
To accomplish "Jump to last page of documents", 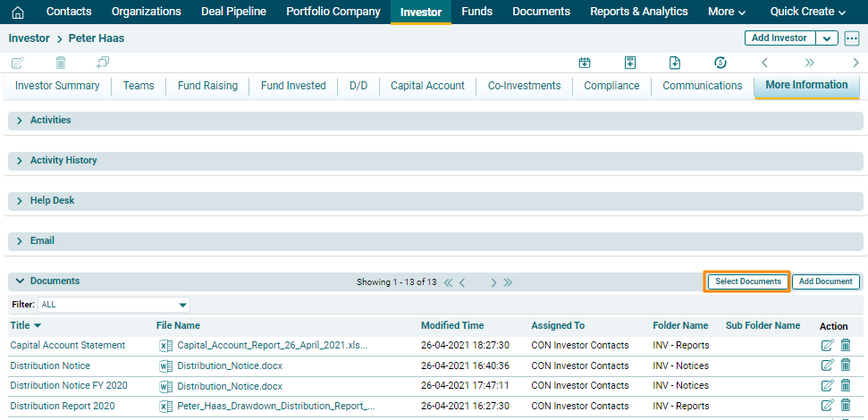I will coord(508,282).
